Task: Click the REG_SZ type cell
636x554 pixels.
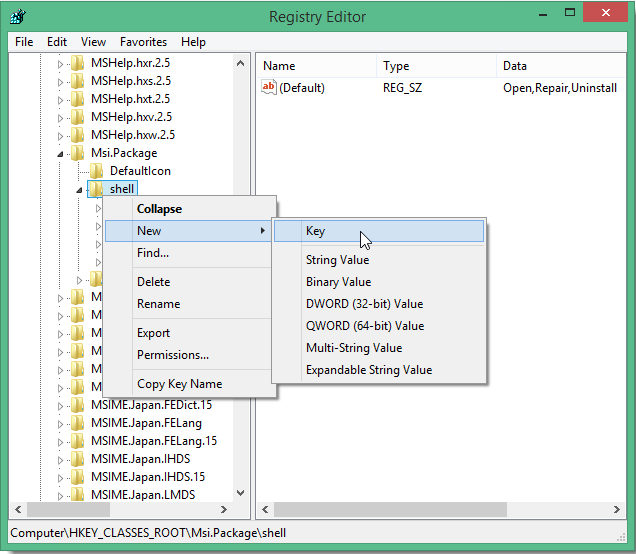Action: tap(402, 88)
